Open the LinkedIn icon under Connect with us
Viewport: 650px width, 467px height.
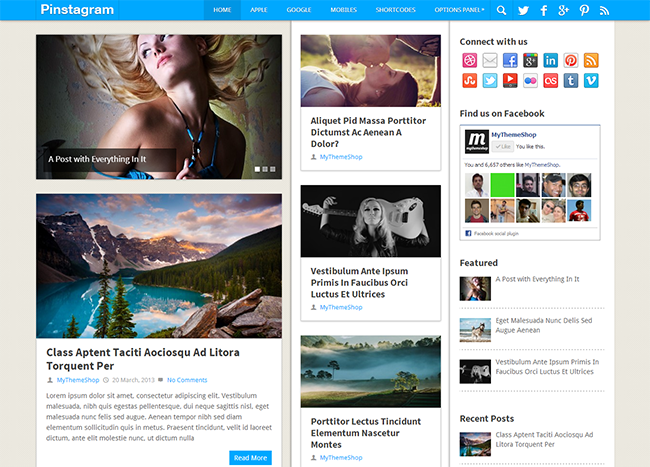coord(551,60)
